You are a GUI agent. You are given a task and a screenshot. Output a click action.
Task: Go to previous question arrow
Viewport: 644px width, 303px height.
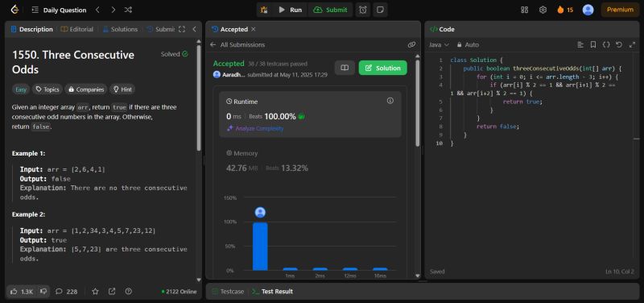(x=97, y=10)
